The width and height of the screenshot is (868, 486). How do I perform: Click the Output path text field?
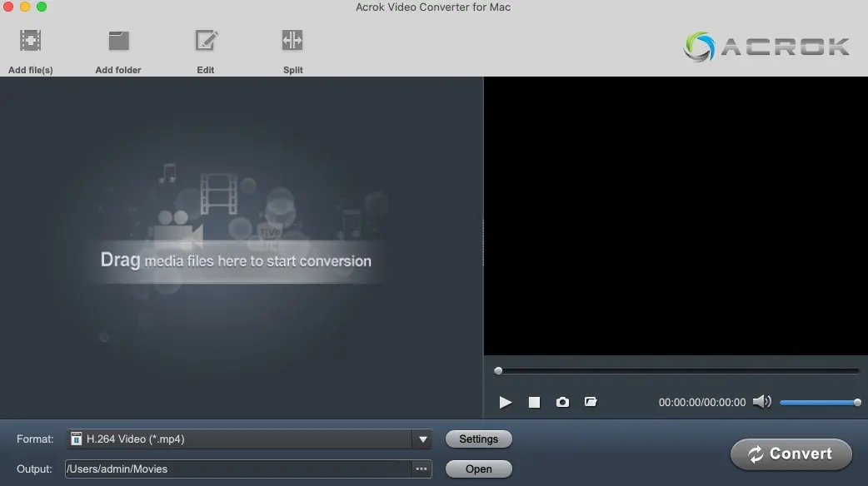[x=237, y=469]
